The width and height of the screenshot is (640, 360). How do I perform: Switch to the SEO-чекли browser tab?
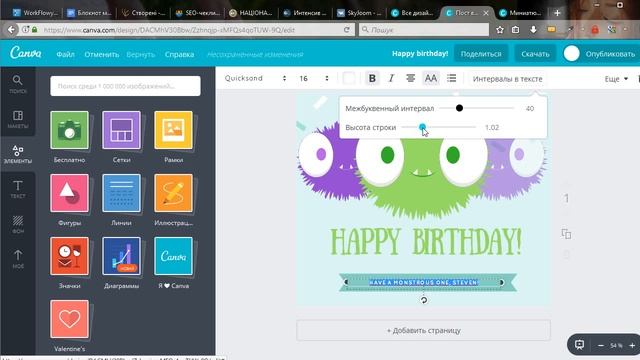[x=197, y=13]
